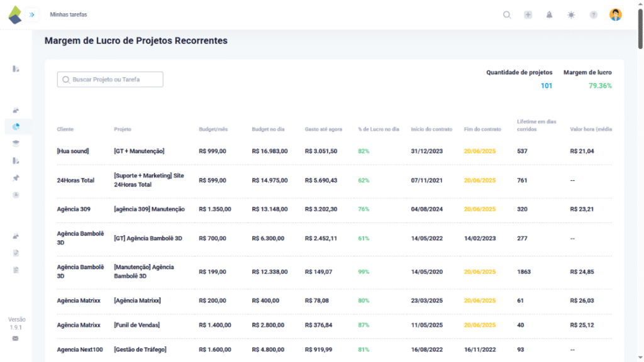644x362 pixels.
Task: Select the Agencia Next100 client cell
Action: point(80,349)
